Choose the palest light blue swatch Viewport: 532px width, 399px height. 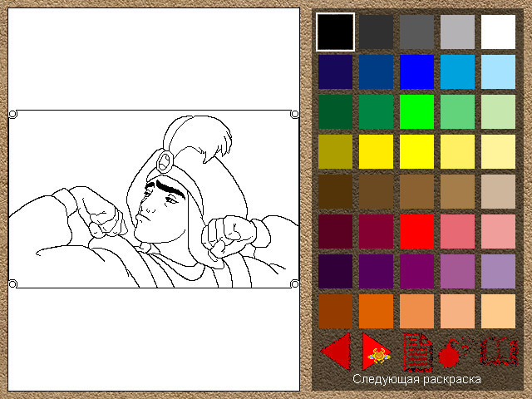498,72
